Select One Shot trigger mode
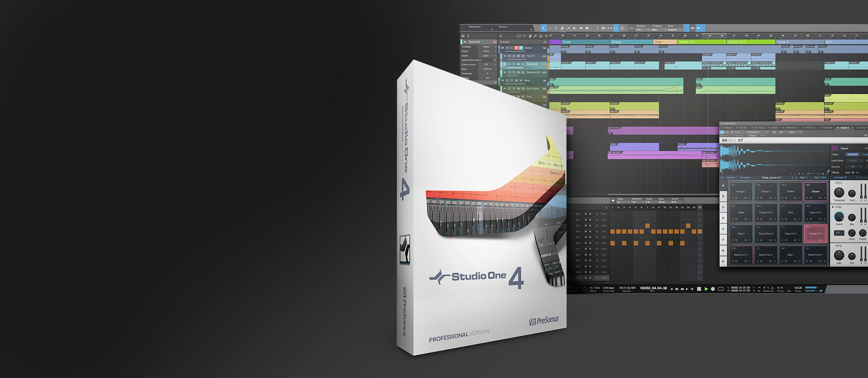The image size is (868, 378). (x=852, y=154)
